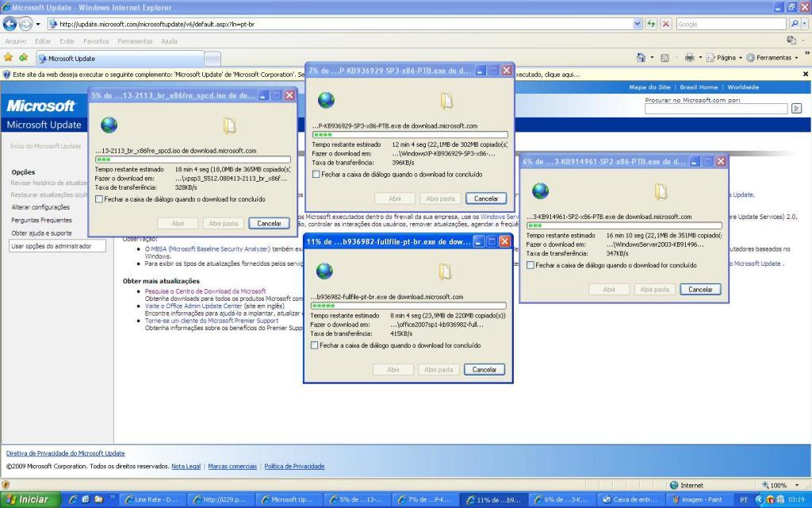Launch Internet Explorer from Quick Launch
The image size is (812, 508).
click(73, 500)
